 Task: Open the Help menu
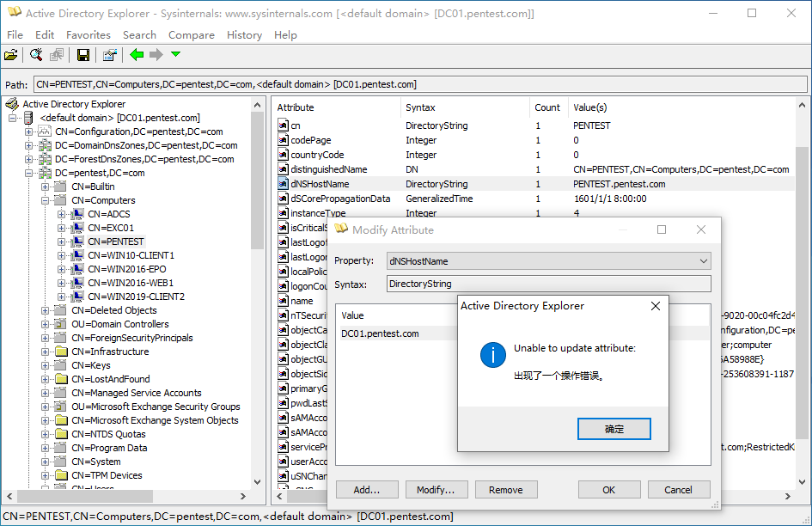(x=285, y=34)
